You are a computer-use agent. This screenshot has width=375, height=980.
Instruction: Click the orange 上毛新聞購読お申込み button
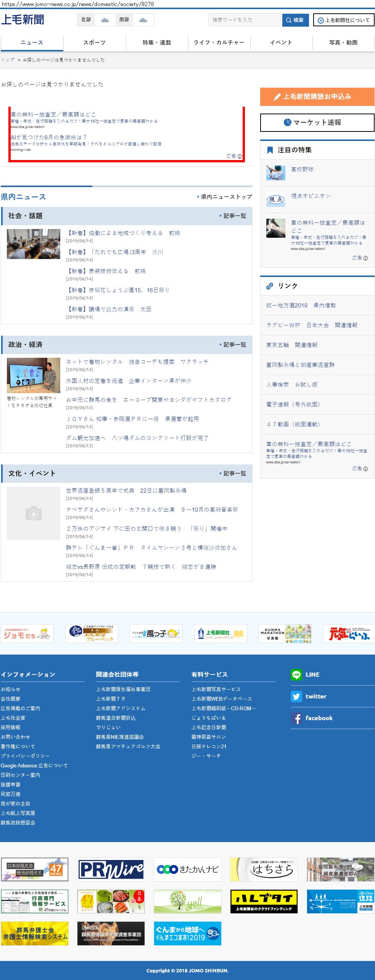[317, 97]
